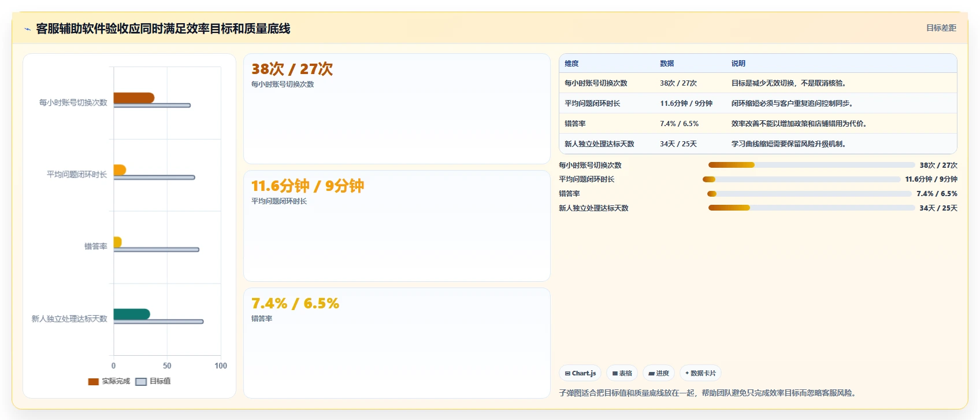Click the 目标差距 label in the header
This screenshot has width=980, height=420.
coord(941,28)
